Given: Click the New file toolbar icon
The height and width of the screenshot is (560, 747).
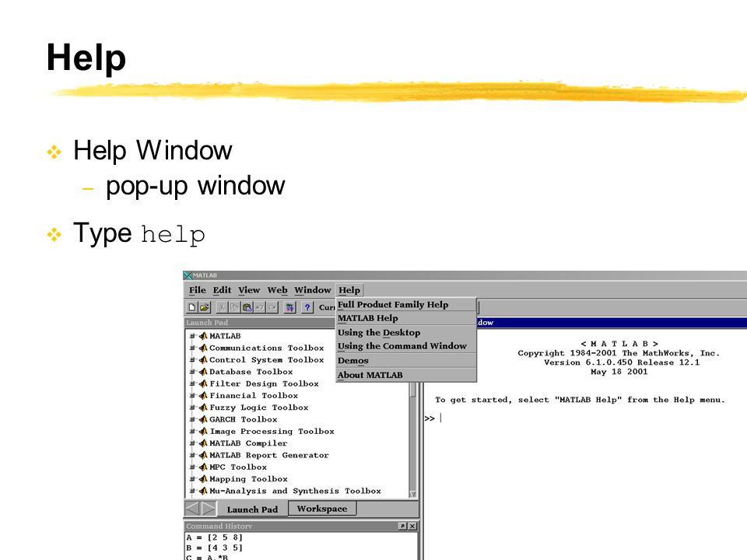Looking at the screenshot, I should point(192,308).
